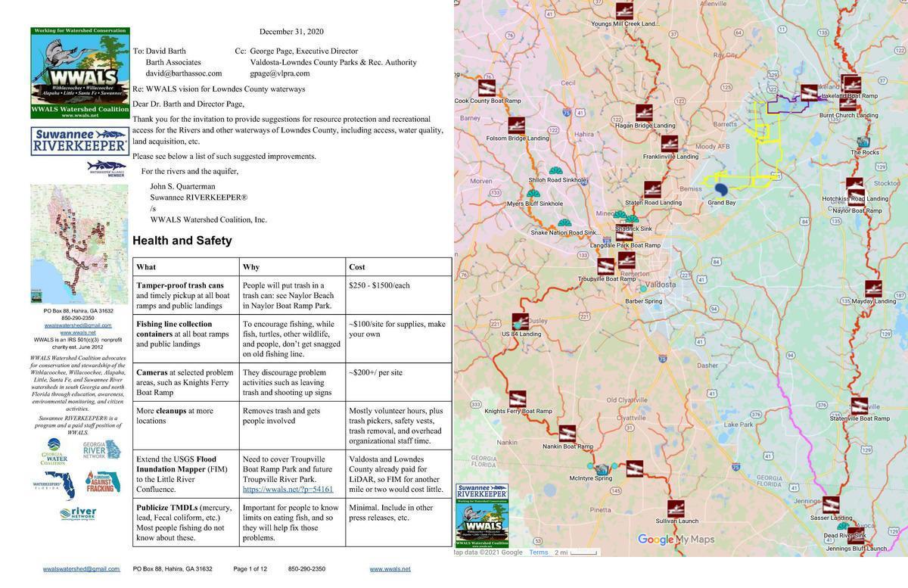Select the Jennings Bluff Launch marker
The width and height of the screenshot is (908, 588).
[x=856, y=536]
